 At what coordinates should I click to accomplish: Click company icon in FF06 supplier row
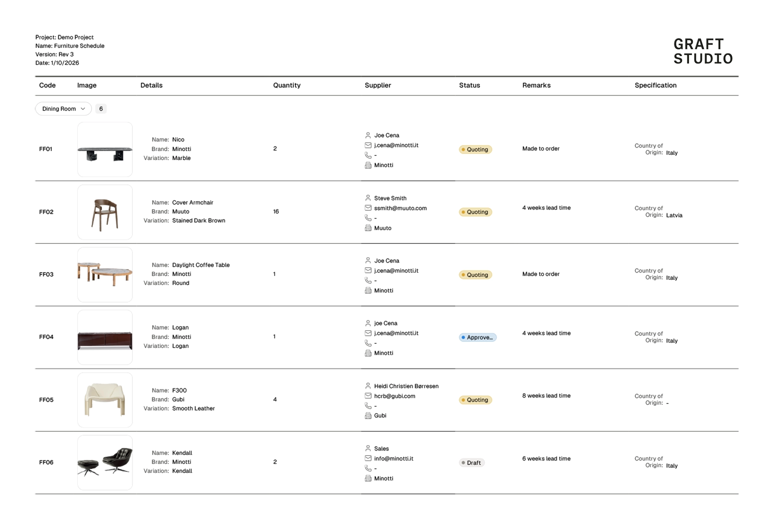click(368, 478)
